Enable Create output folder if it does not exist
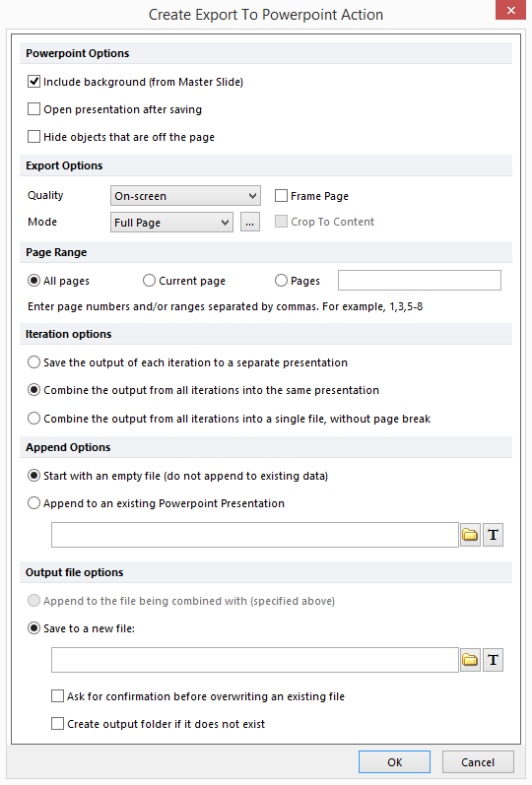 click(57, 724)
